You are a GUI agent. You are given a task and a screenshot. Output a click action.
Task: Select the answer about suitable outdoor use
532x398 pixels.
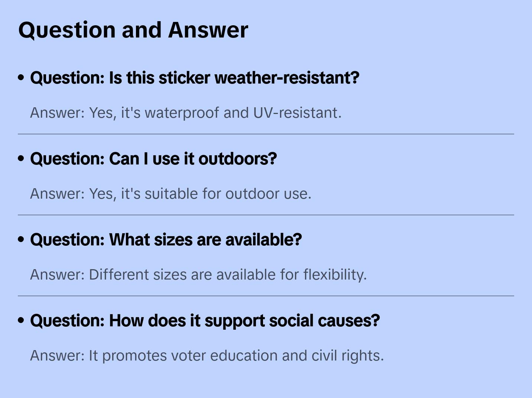pos(171,194)
